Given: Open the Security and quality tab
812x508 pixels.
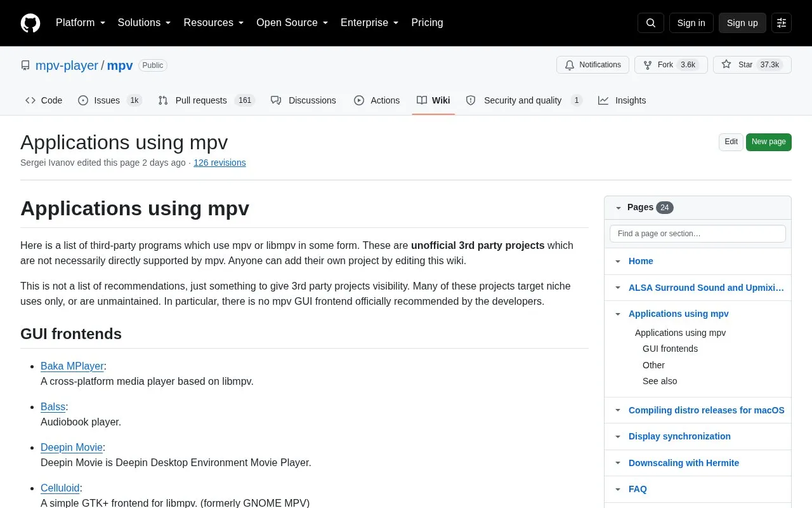Looking at the screenshot, I should coord(524,100).
